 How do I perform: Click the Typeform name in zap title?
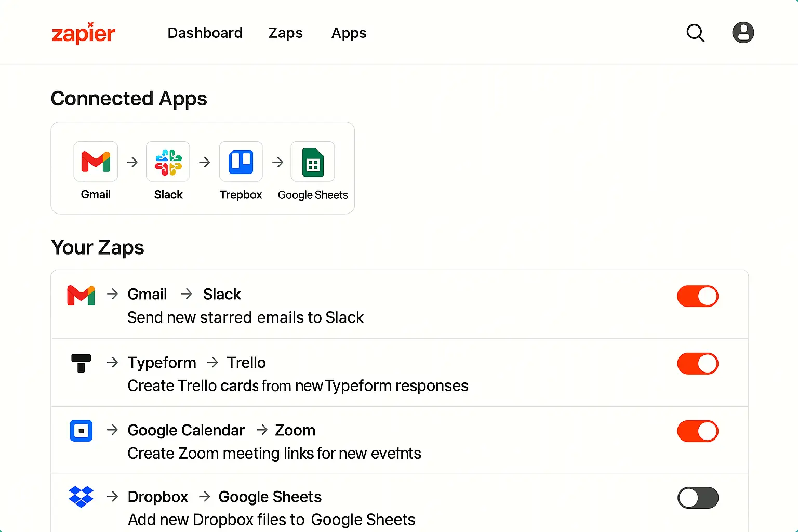(162, 363)
